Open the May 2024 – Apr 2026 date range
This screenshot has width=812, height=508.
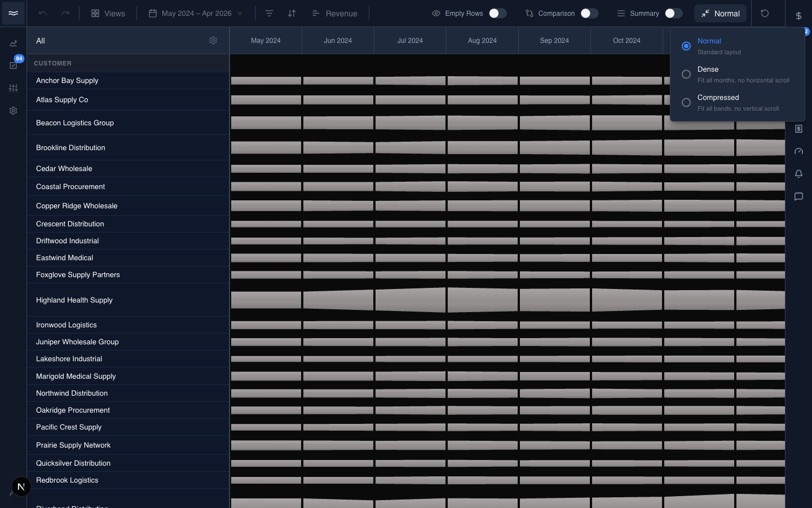point(196,13)
